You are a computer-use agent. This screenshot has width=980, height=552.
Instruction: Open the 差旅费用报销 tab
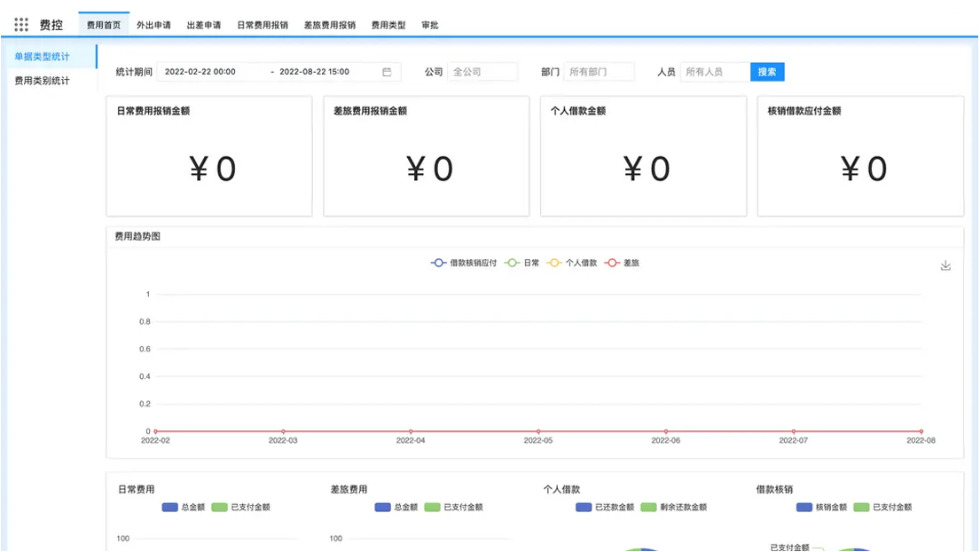point(328,25)
